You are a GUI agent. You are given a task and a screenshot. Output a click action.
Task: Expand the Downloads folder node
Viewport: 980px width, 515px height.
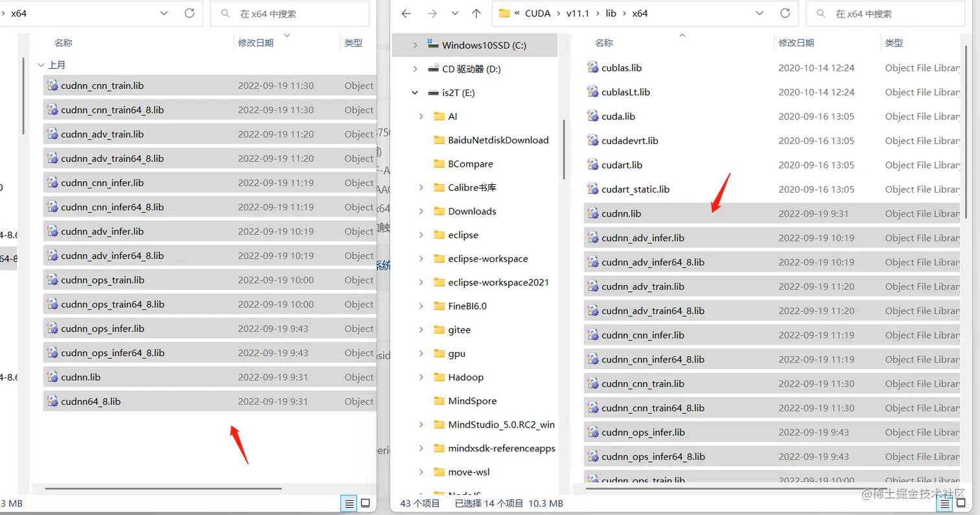pos(421,211)
